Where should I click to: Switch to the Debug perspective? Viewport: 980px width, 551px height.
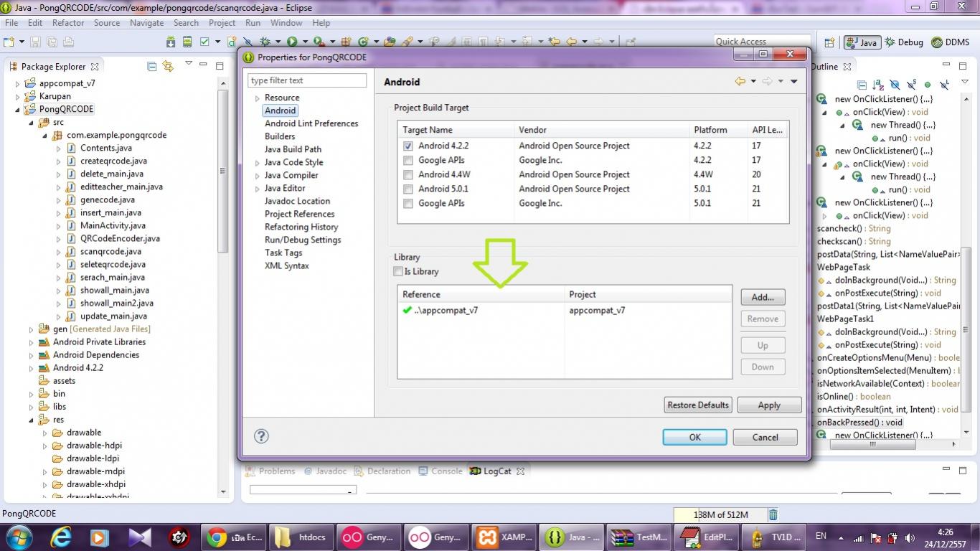tap(904, 42)
